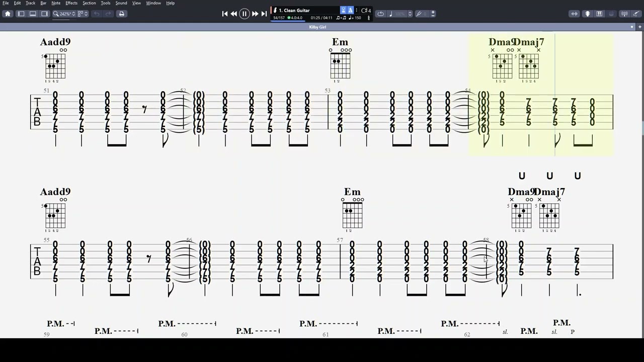Pause playback

tap(245, 14)
